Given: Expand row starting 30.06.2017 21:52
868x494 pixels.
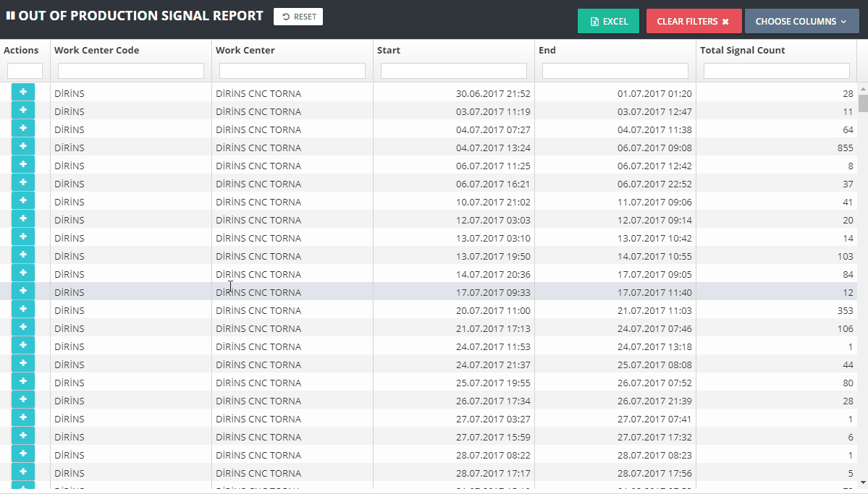Looking at the screenshot, I should tap(23, 92).
